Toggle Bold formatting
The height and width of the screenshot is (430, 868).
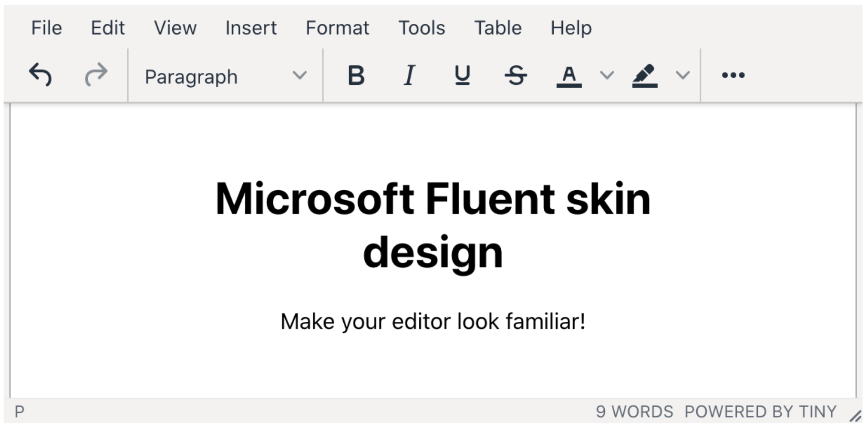coord(356,75)
